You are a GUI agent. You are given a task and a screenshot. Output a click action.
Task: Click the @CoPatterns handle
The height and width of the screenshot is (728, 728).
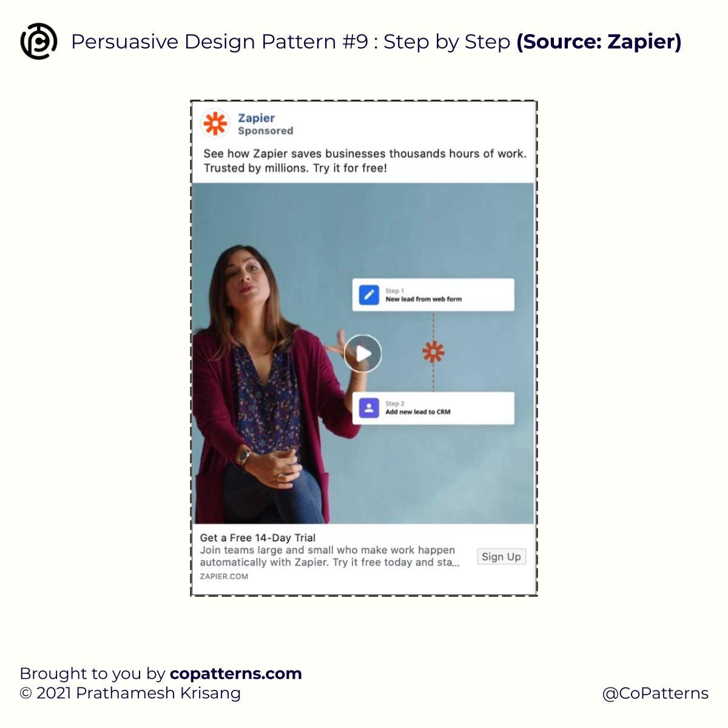click(x=655, y=693)
